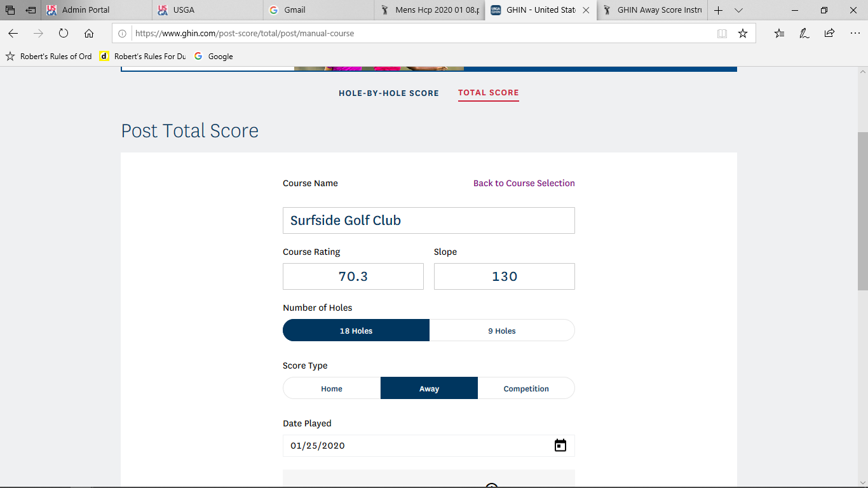868x488 pixels.
Task: Switch to the Gmail browser tab
Action: coord(318,10)
